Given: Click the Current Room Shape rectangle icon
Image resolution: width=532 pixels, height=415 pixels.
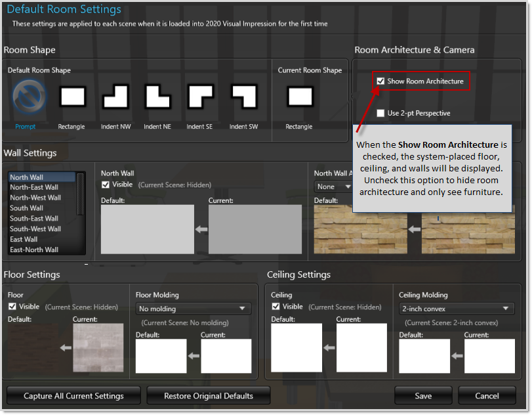Looking at the screenshot, I should point(300,97).
